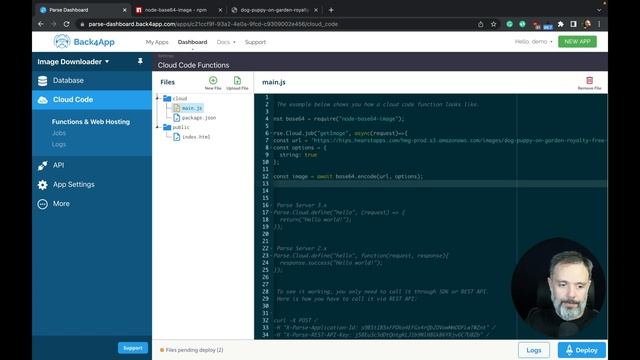Click the New File icon
The image size is (640, 360).
coord(213,80)
